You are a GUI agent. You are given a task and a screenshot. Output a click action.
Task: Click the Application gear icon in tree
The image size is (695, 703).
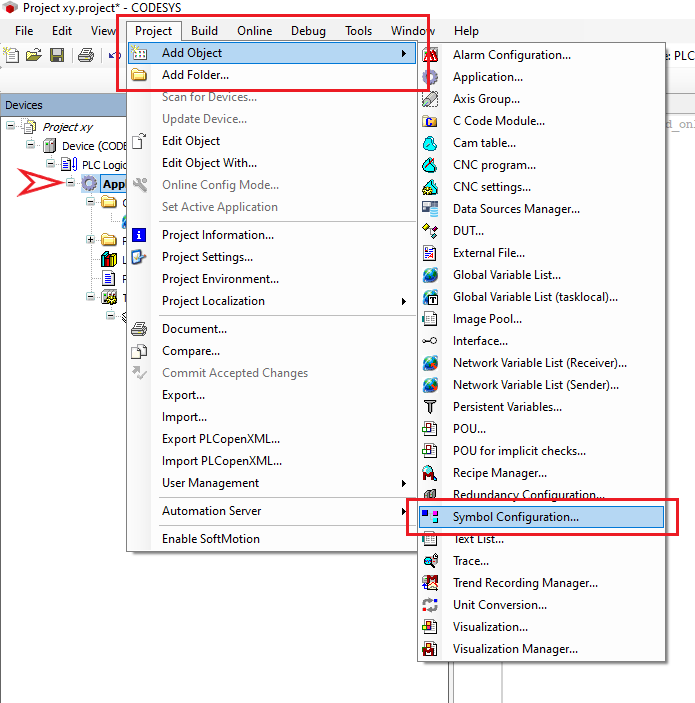[90, 184]
